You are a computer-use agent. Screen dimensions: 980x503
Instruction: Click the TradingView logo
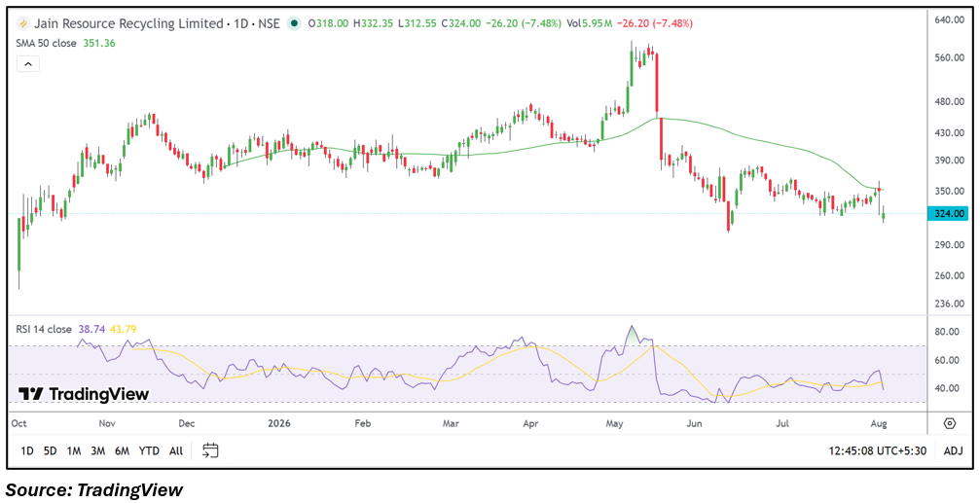(x=83, y=394)
